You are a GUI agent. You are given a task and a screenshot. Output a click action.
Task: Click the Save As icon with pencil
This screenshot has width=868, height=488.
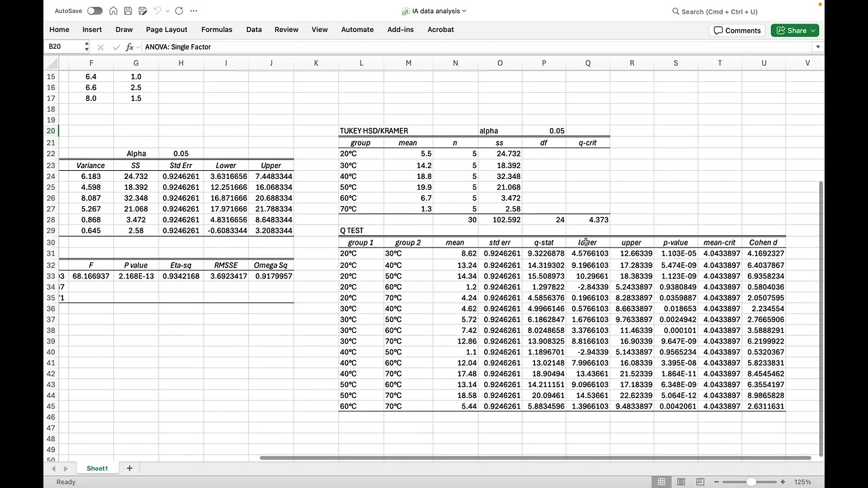click(142, 11)
